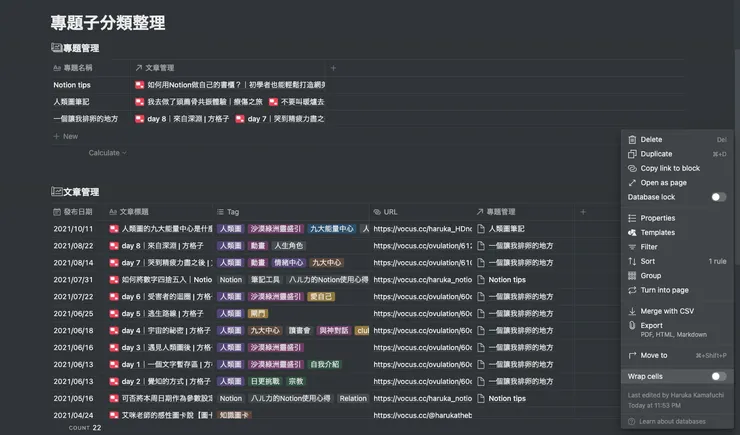Click the COUNT 22 summary
Image resolution: width=740 pixels, height=435 pixels.
(x=85, y=428)
